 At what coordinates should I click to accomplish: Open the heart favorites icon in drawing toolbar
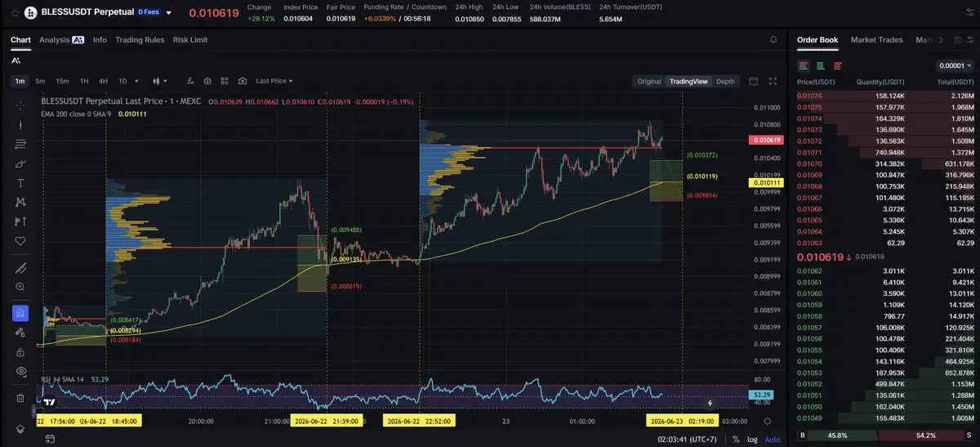tap(20, 241)
